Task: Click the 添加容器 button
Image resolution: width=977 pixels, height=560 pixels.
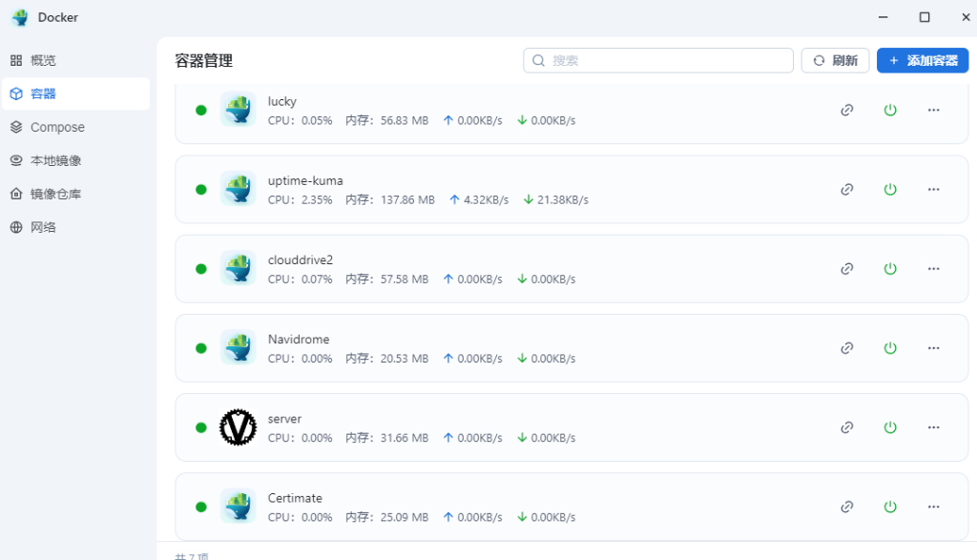Action: [923, 60]
